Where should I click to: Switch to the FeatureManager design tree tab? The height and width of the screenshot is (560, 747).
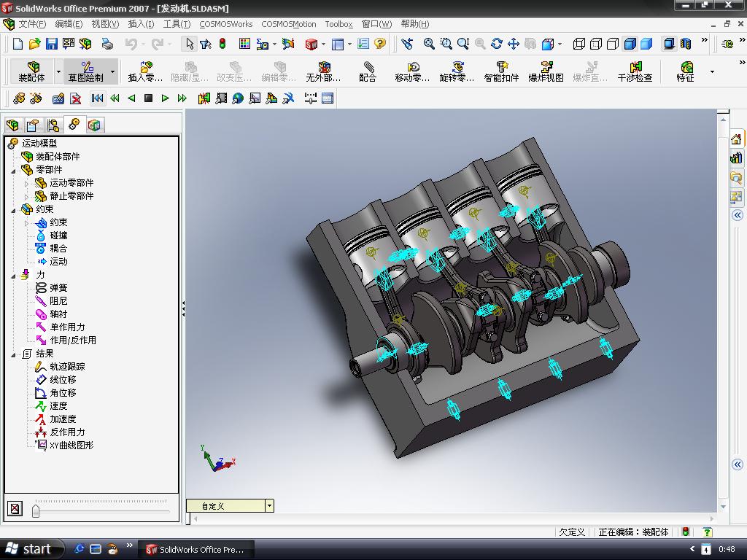pos(12,125)
